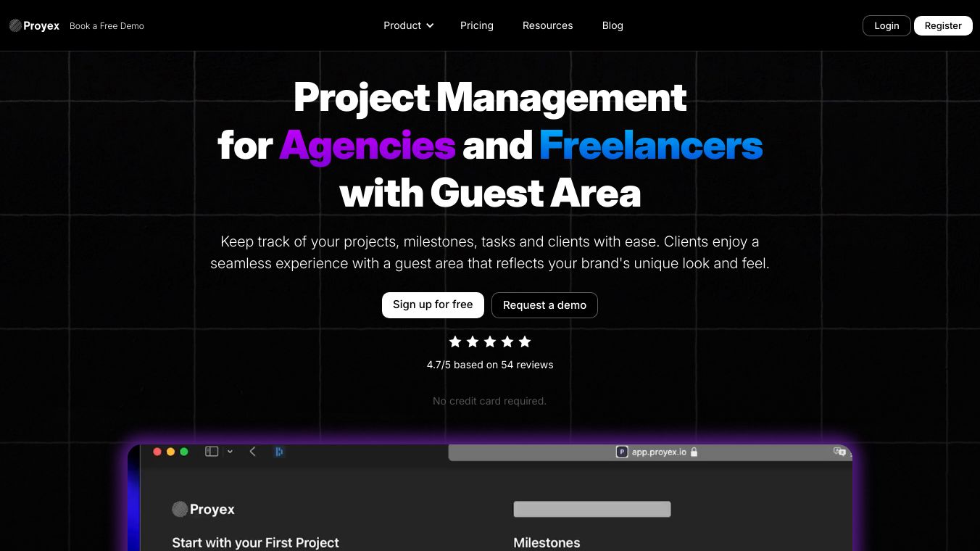This screenshot has width=980, height=551.
Task: Click the 'Keep track of your projects' description paragraph
Action: 490,252
